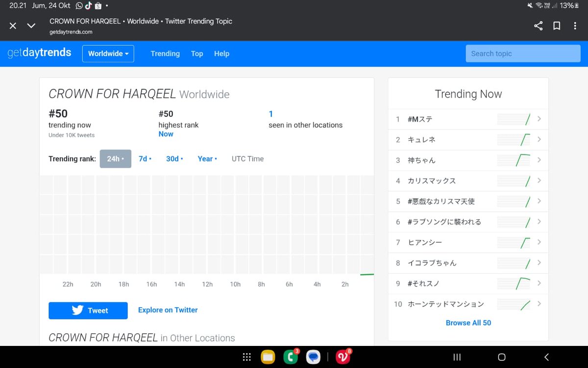Tap the back navigation button

click(546, 357)
